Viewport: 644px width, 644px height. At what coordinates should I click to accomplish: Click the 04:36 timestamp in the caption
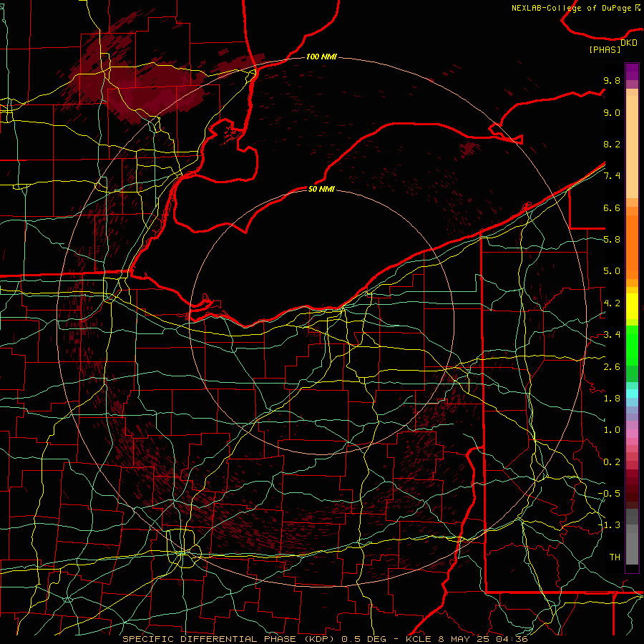coord(512,639)
